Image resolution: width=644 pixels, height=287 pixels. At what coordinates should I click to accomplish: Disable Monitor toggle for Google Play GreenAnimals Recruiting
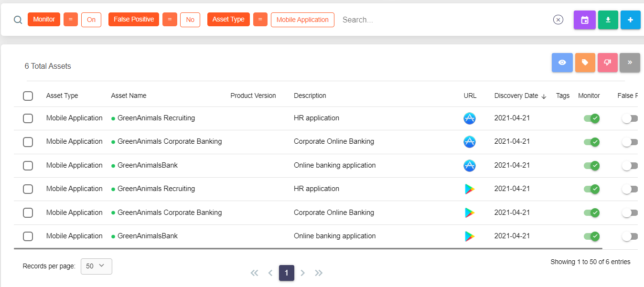(592, 189)
